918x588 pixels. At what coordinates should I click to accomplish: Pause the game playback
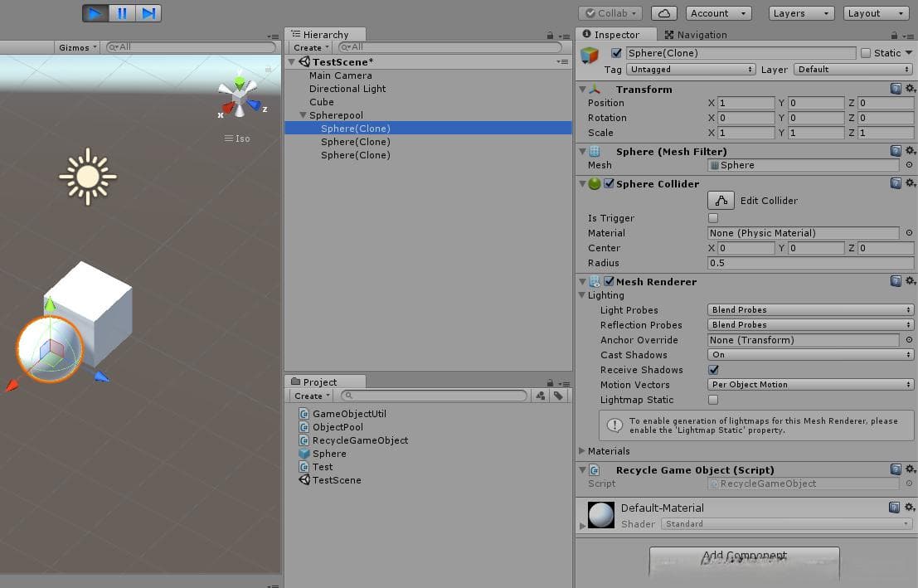click(x=122, y=13)
